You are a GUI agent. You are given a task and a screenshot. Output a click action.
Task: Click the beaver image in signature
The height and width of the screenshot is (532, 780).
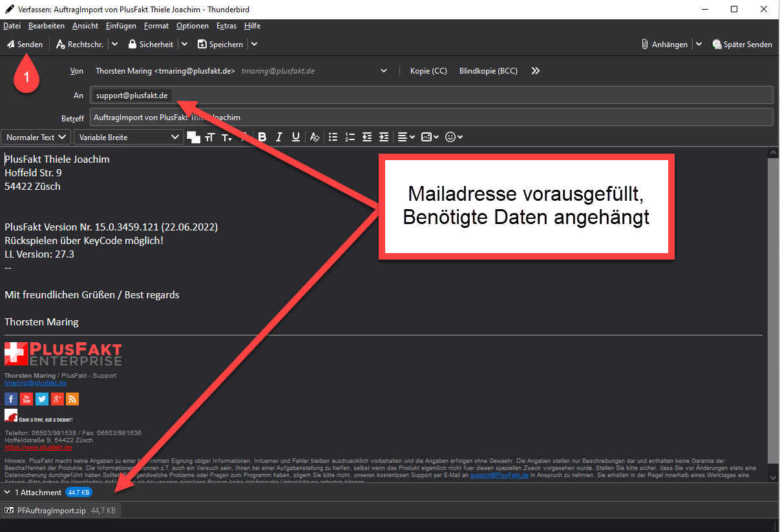[x=11, y=416]
